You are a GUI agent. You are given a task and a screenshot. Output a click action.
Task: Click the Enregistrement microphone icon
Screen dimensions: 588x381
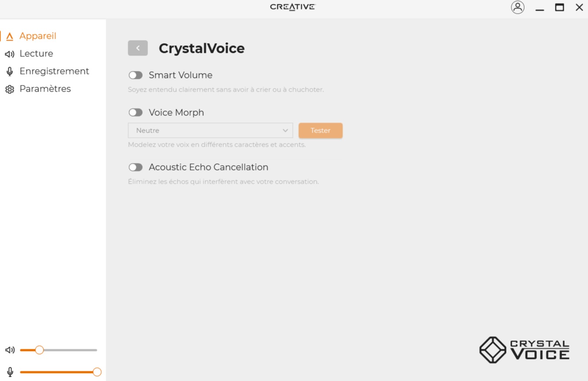(x=9, y=72)
